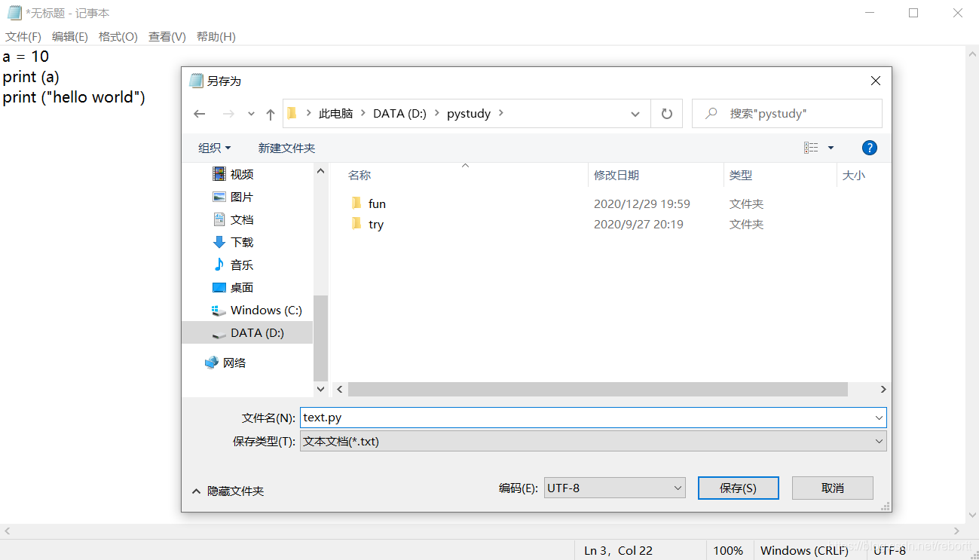Open recent locations dropdown arrow
Image resolution: width=979 pixels, height=560 pixels.
[251, 114]
